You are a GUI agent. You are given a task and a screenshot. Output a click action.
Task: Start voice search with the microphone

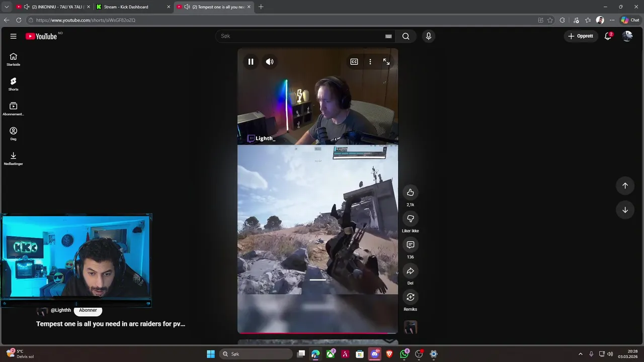(428, 36)
